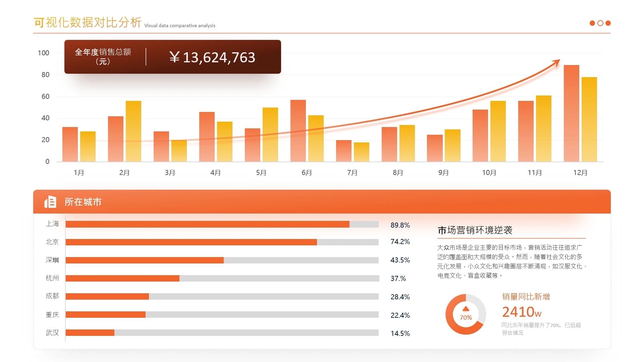Viewport: 644px width, 362px height.
Task: Click the ¥13,624,763 total sales figure
Action: pos(212,57)
